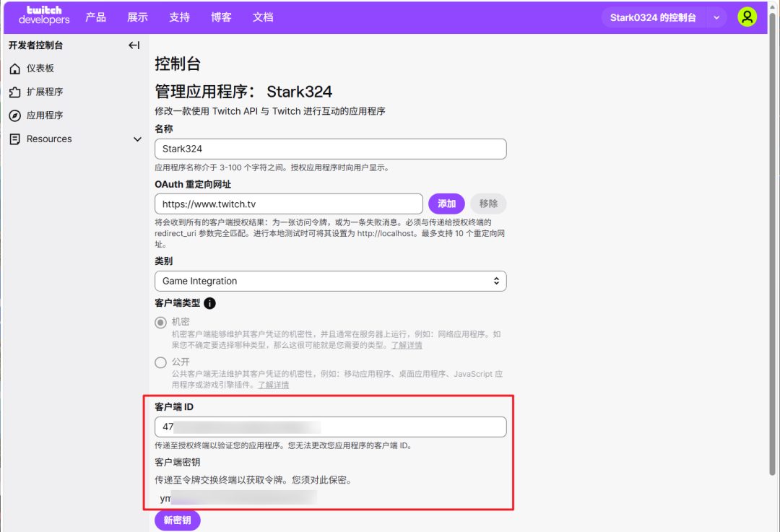Click the 应用程序 compass icon
Viewport: 780px width, 532px height.
pos(15,115)
